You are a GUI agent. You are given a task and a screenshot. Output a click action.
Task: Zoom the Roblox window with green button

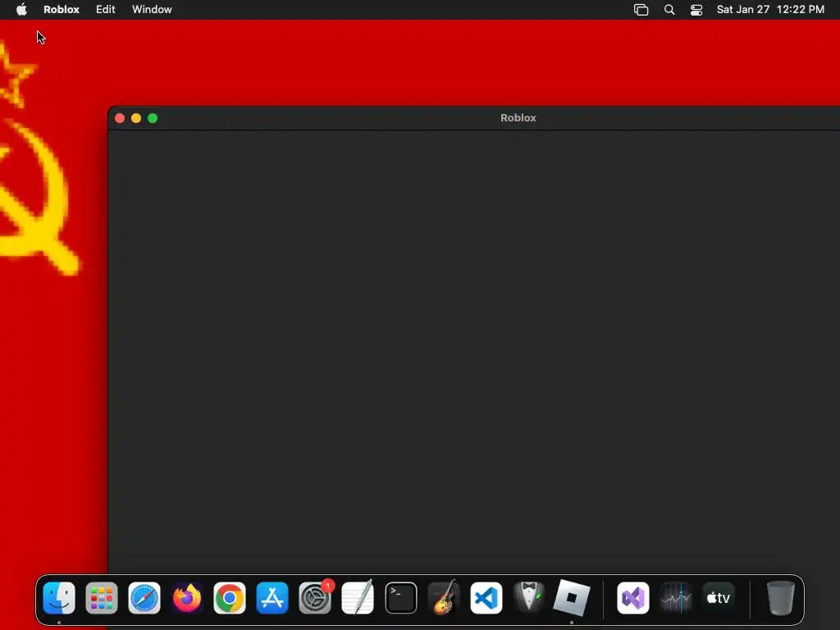click(153, 118)
